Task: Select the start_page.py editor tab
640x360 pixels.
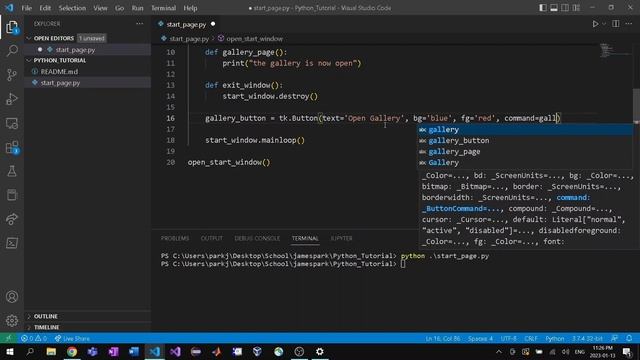Action: (186, 24)
